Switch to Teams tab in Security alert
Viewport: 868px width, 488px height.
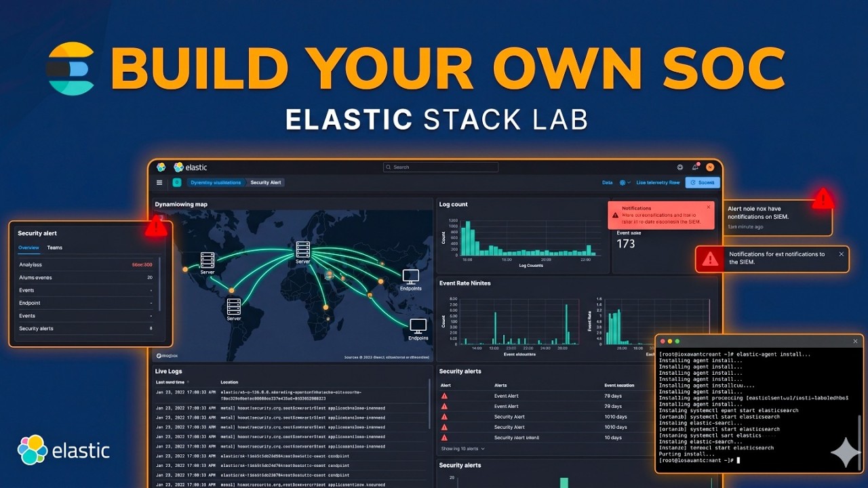point(55,247)
